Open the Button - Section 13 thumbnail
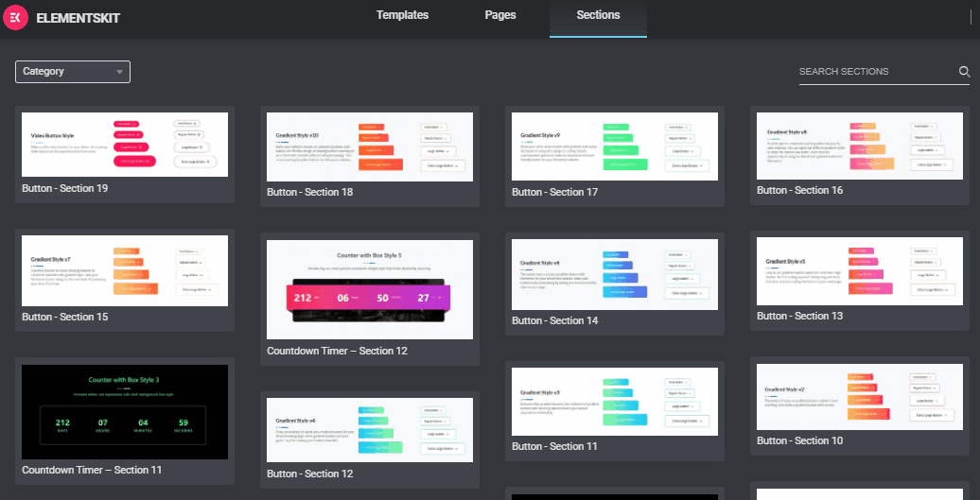 pyautogui.click(x=860, y=271)
